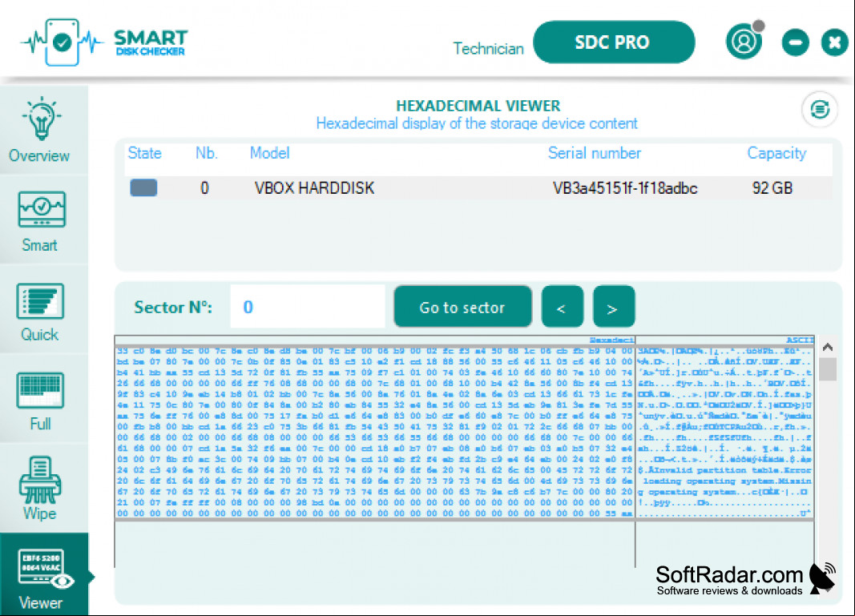855x616 pixels.
Task: Click serial number VB3a45151f-1f18adbc
Action: [x=625, y=188]
